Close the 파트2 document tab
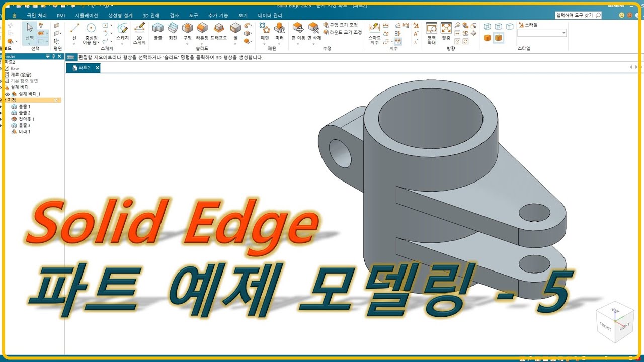 97,67
